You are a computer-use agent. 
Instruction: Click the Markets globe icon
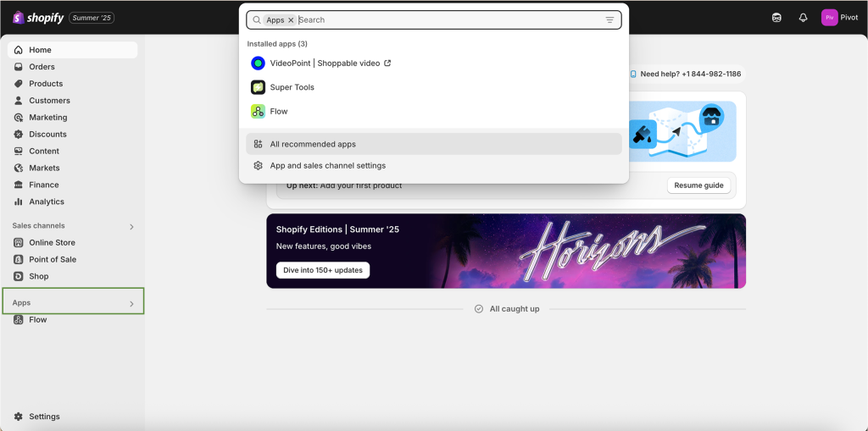(19, 168)
